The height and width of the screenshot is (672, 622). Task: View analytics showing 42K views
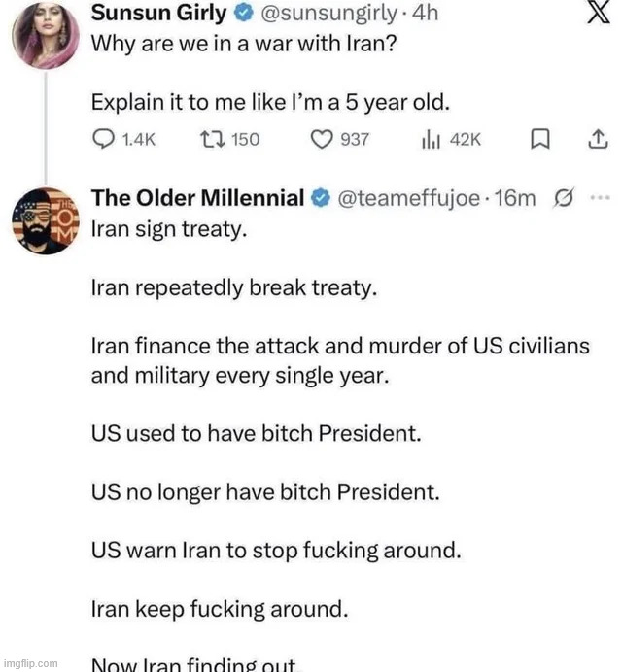[x=429, y=140]
